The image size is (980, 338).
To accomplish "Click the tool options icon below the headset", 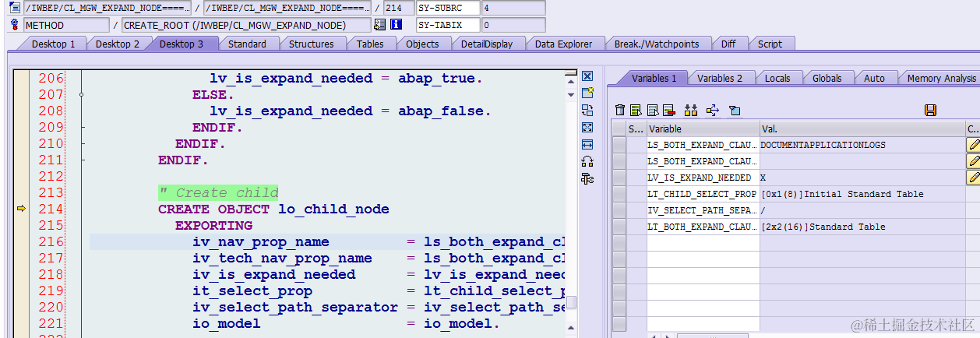I will [587, 178].
